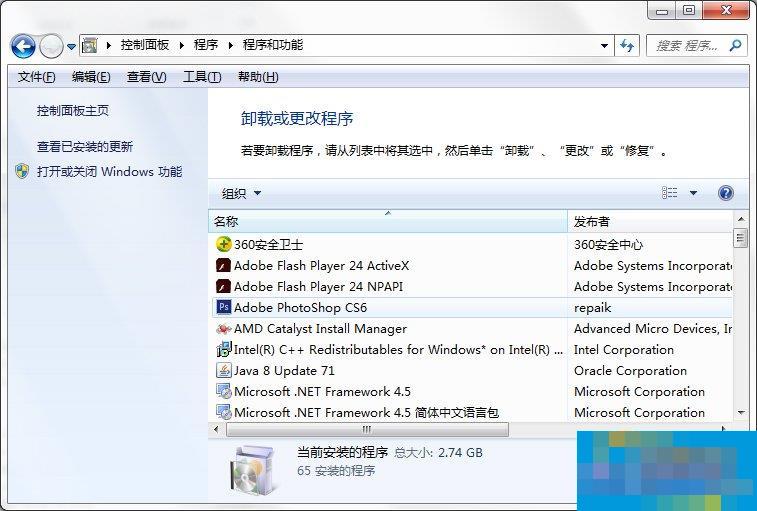Viewport: 757px width, 511px height.
Task: Expand the arrow after 控制面板 in breadcrumb
Action: point(182,45)
